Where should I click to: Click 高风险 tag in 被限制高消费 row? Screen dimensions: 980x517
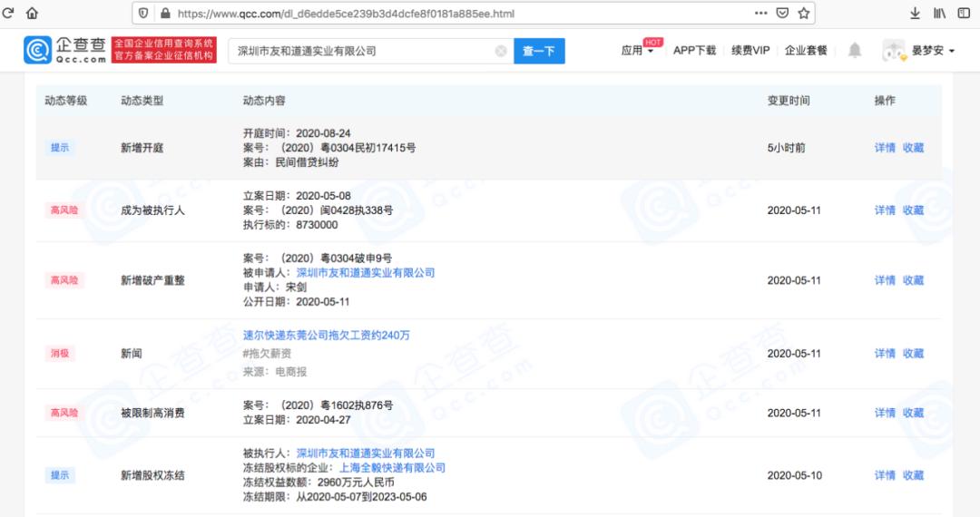tap(64, 413)
